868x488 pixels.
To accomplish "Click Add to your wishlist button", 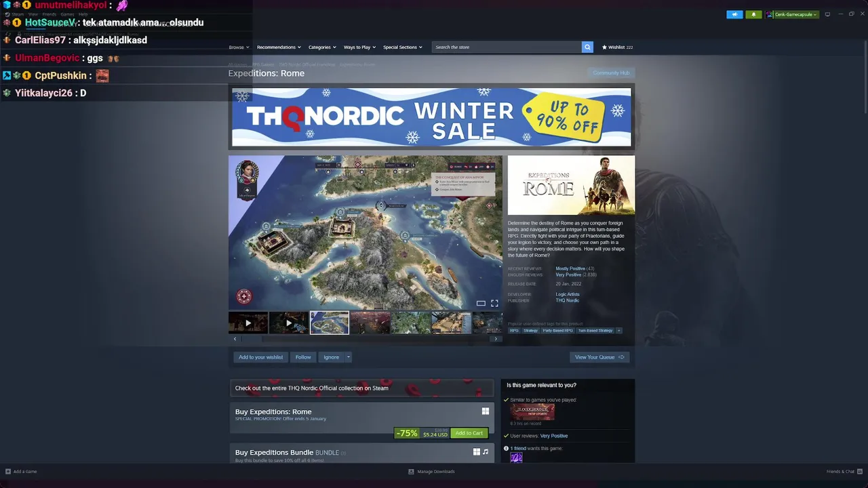I will point(260,357).
